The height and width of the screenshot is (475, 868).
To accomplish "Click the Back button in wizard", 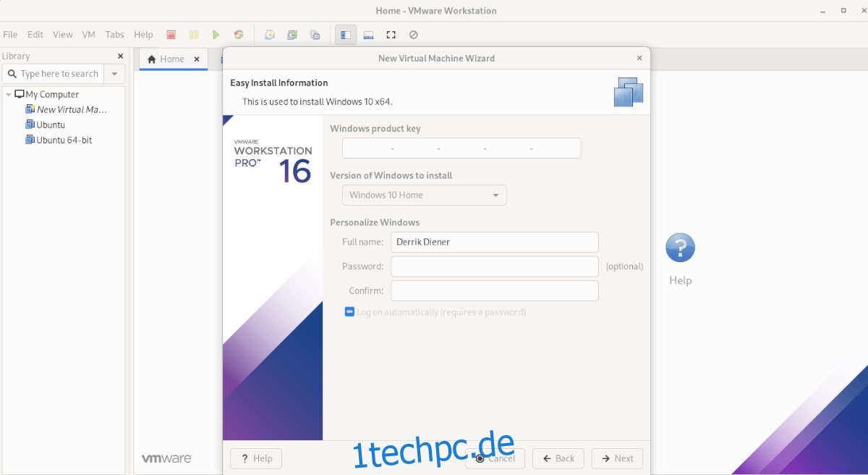I will tap(558, 458).
